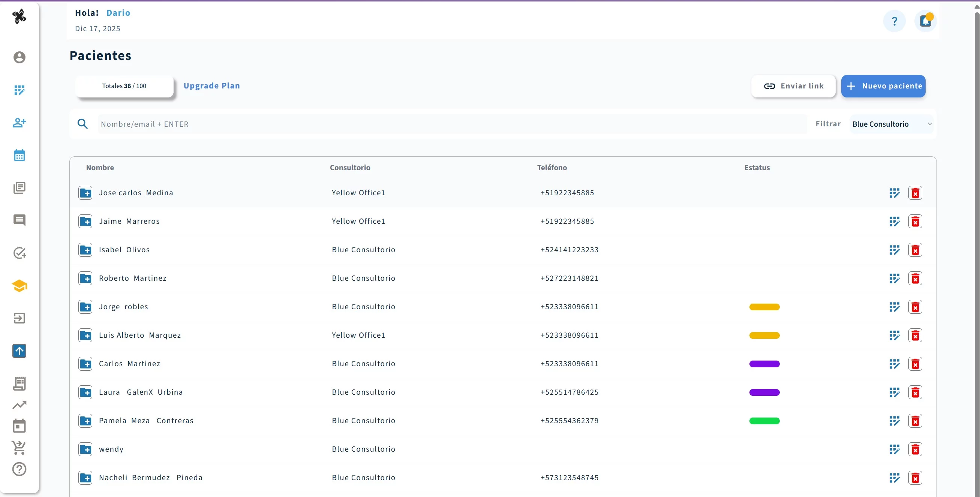Image resolution: width=980 pixels, height=497 pixels.
Task: Follow the Upgrade Plan link
Action: click(211, 85)
